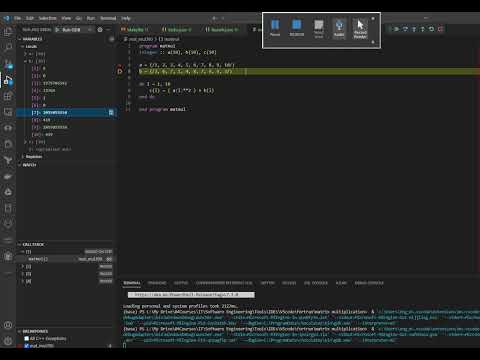Collapse thread [1] in the call stack
This screenshot has height=360, width=480.
coord(23,252)
